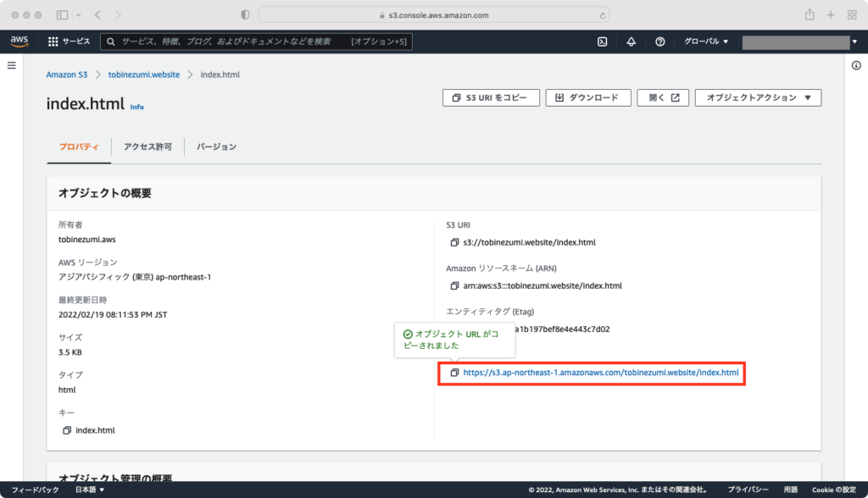Click the Safari share icon
This screenshot has height=498, width=868.
click(x=810, y=15)
